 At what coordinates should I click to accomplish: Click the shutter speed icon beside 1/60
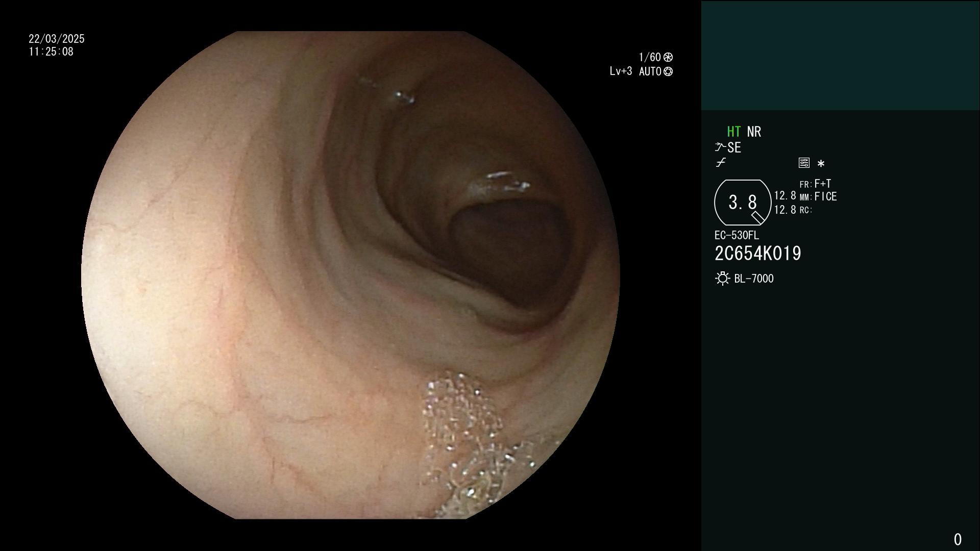click(x=668, y=57)
